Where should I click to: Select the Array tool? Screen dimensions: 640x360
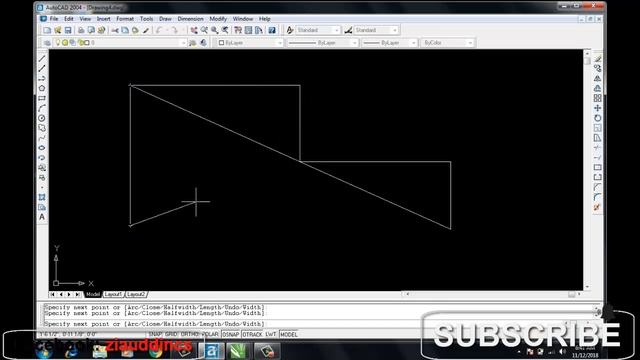pyautogui.click(x=598, y=98)
